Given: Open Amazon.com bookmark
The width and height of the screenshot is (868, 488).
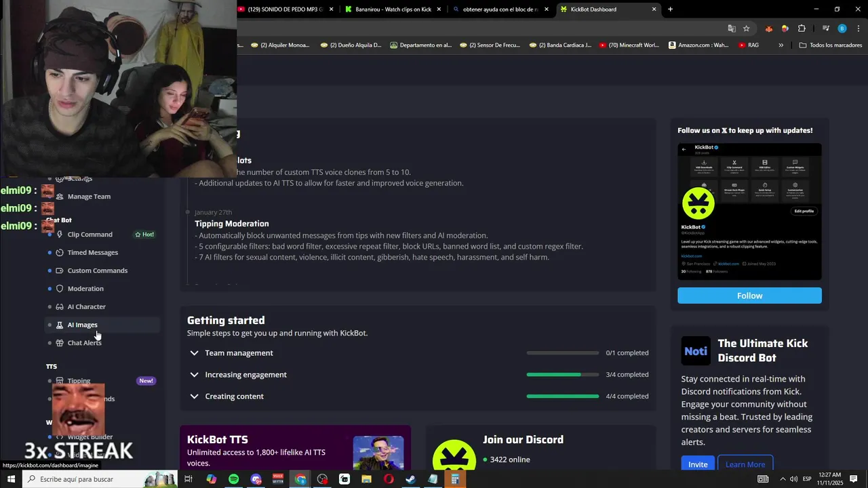Looking at the screenshot, I should click(x=698, y=45).
